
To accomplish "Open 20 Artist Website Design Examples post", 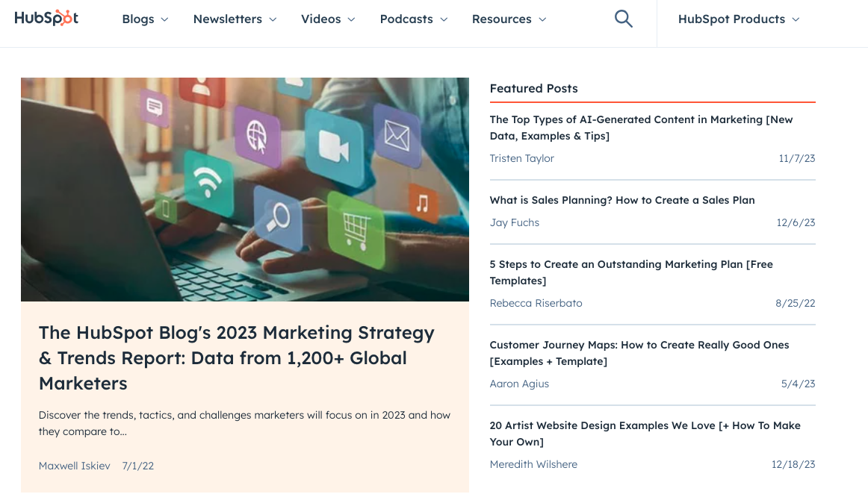I will tap(645, 434).
